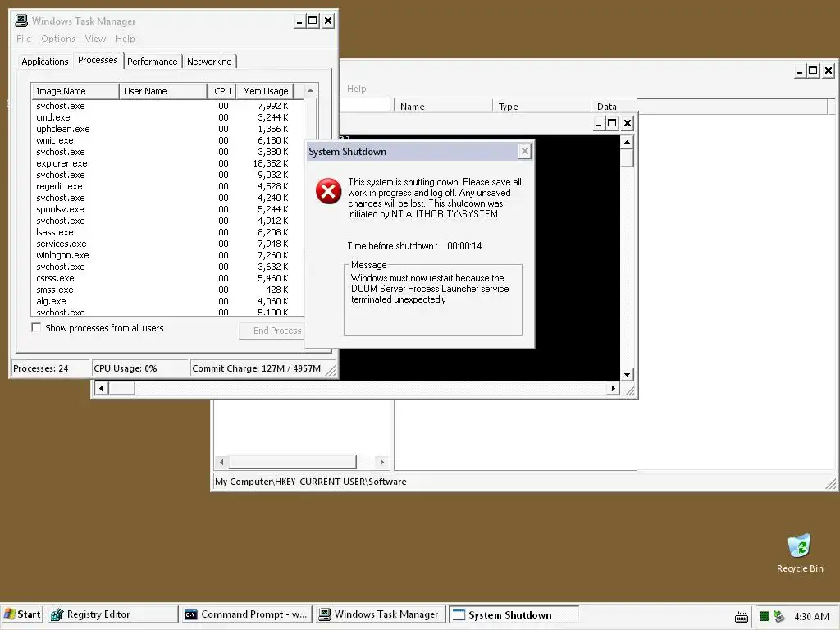Click Registry Editor tree scroll right arrow
Image resolution: width=840 pixels, height=630 pixels.
click(x=381, y=462)
